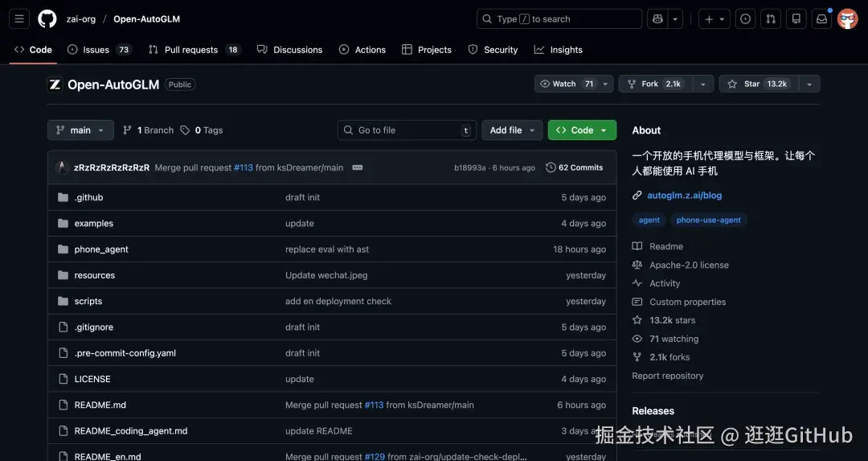The image size is (868, 461).
Task: Open commit hash b18993a
Action: [470, 167]
